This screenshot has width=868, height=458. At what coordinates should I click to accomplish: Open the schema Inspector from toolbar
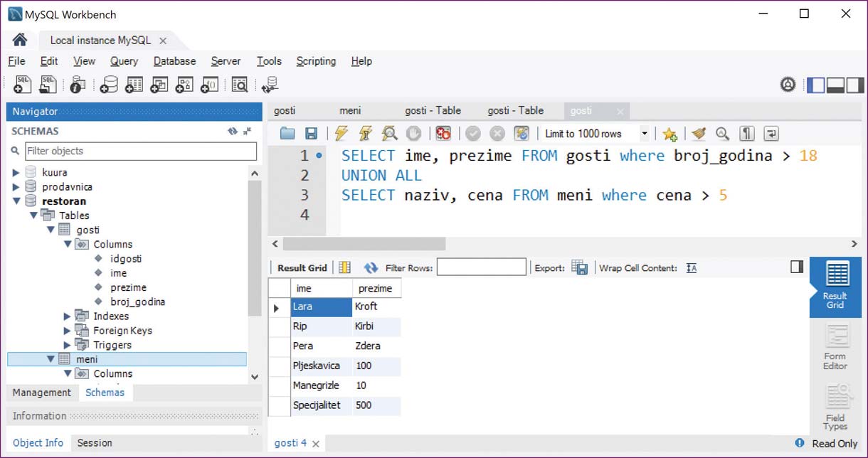(78, 85)
